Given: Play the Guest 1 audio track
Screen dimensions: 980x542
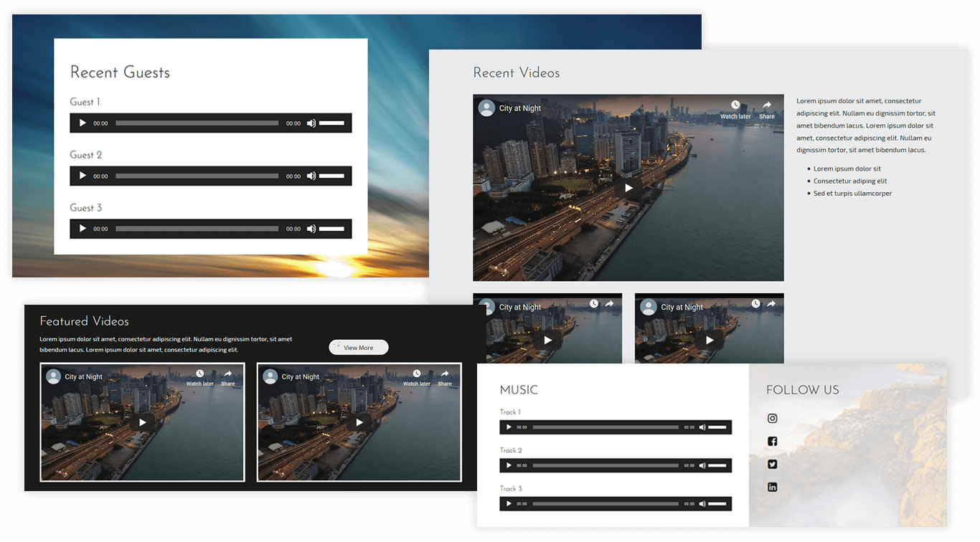Looking at the screenshot, I should tap(82, 123).
